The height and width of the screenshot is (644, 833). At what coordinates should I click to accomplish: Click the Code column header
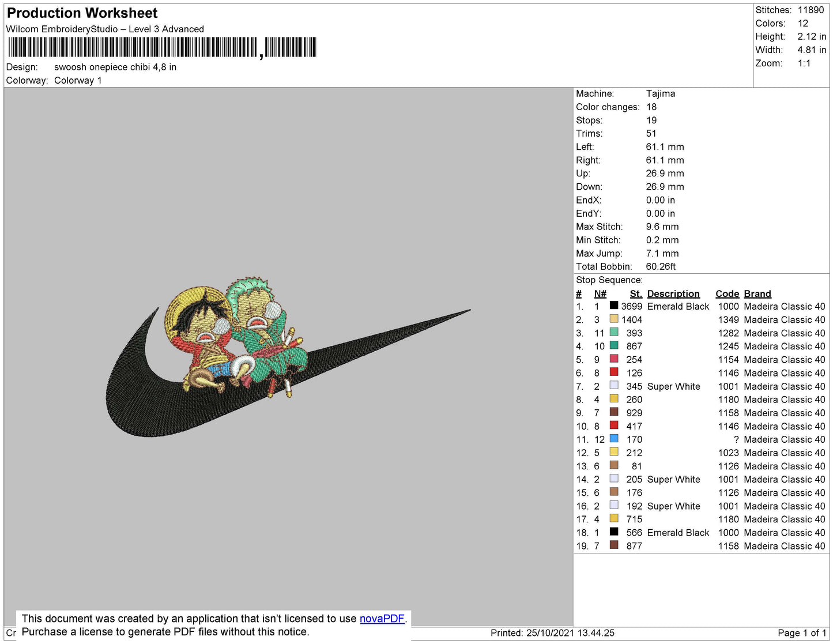[x=727, y=293]
